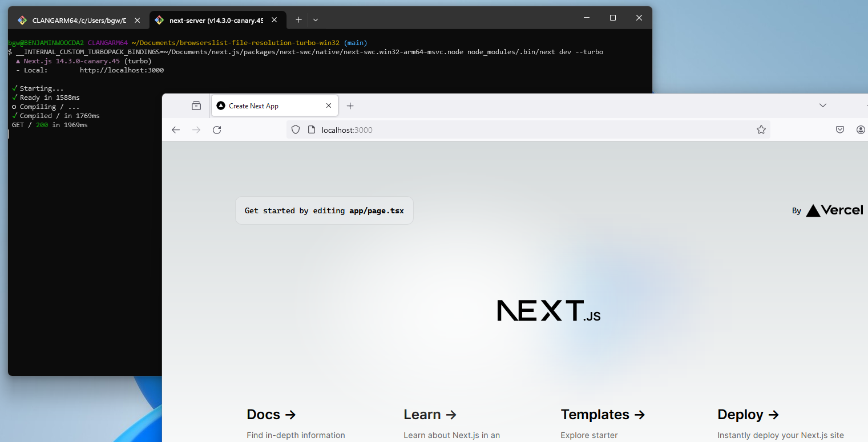Switch to the CLANGARM64 terminal tab
Screen dimensions: 868x442
click(x=79, y=20)
